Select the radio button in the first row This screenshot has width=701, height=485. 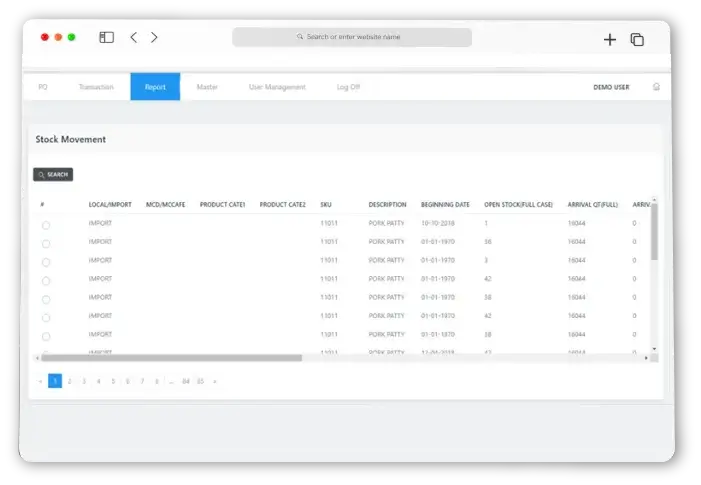coord(46,225)
